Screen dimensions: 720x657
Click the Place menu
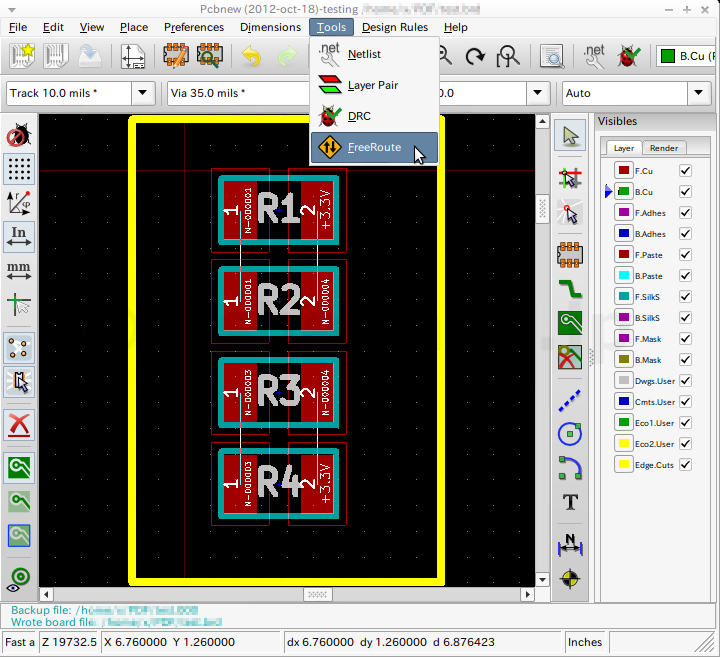pyautogui.click(x=134, y=28)
